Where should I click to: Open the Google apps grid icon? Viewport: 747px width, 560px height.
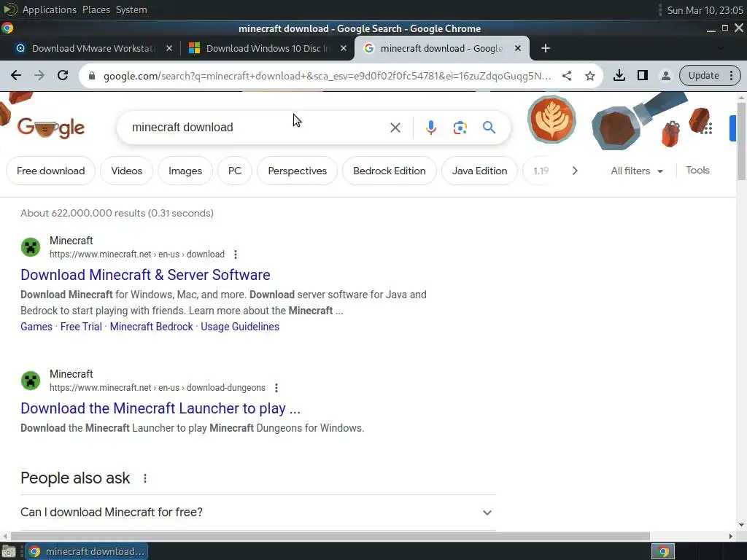(707, 128)
